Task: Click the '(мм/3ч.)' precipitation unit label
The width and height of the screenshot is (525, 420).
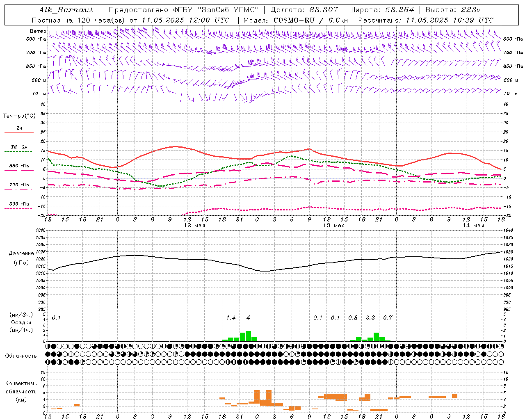Action: 21,315
